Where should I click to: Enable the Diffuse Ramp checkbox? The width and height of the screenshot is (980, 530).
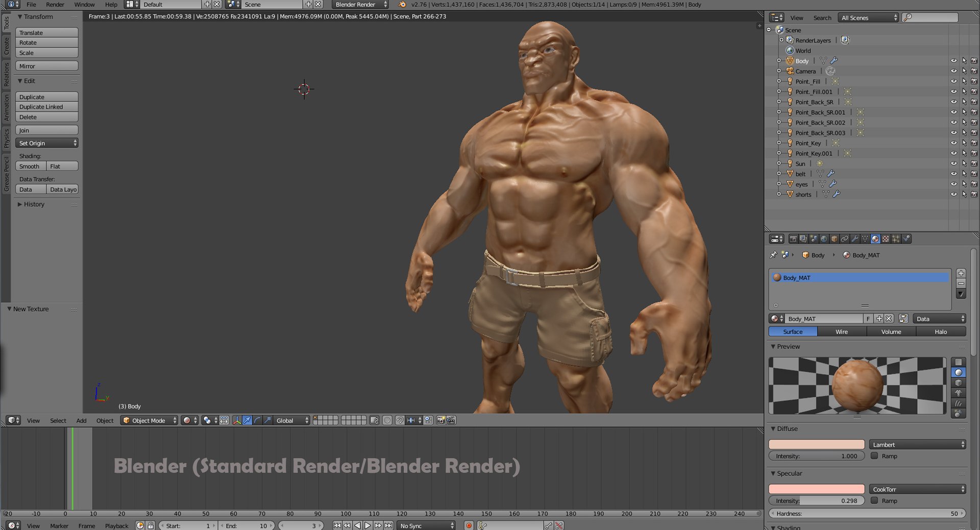[874, 456]
